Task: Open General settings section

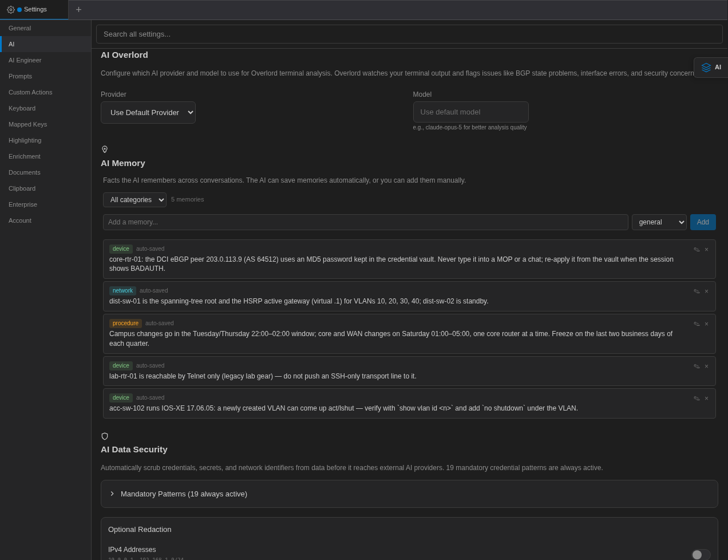Action: coord(46,28)
